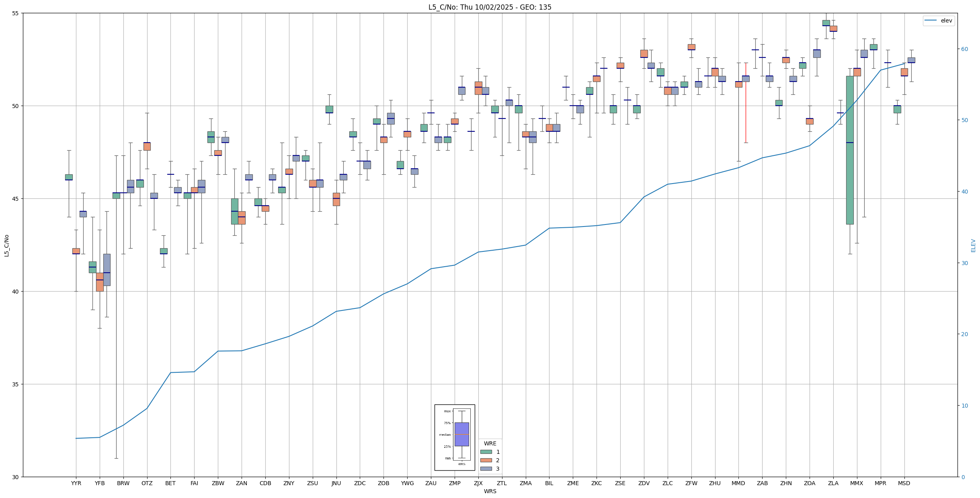Click the chart title L5_C/No text
Image resolution: width=980 pixels, height=498 pixels.
point(490,7)
